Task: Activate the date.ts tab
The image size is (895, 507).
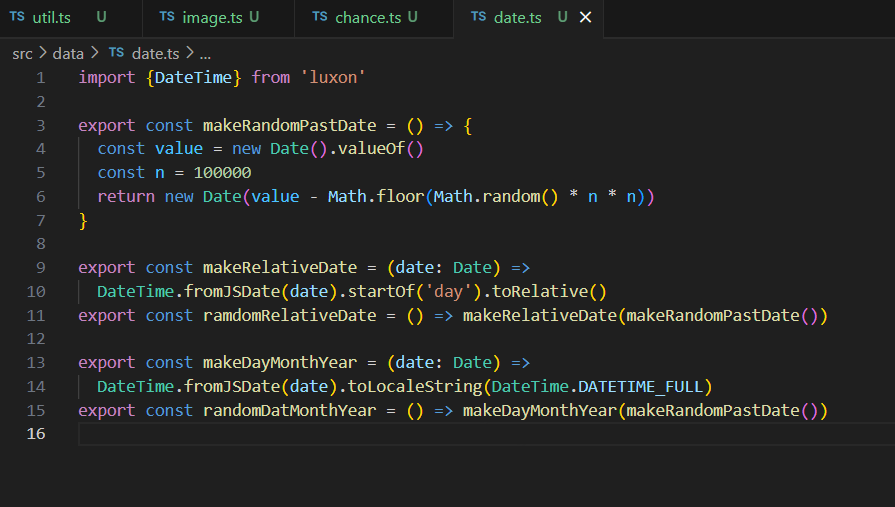Action: click(x=517, y=18)
